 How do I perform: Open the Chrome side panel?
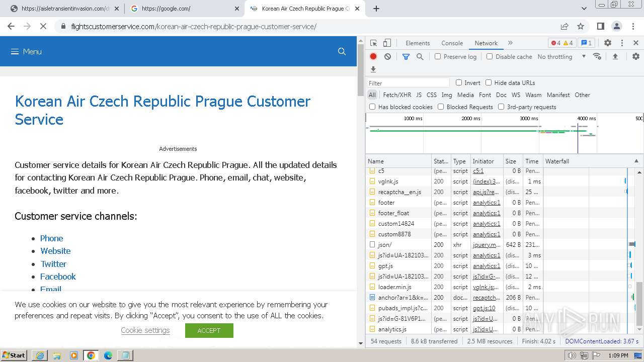click(x=601, y=26)
